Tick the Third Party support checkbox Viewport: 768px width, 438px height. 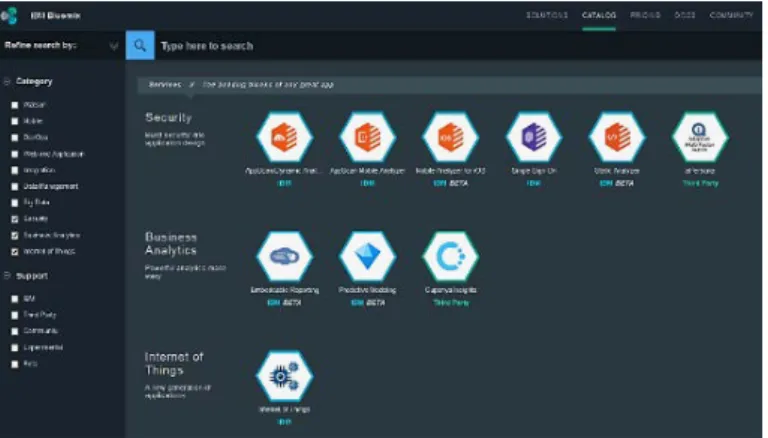(x=15, y=315)
